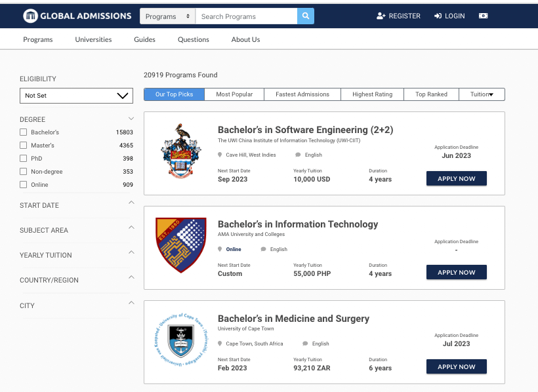This screenshot has height=392, width=538.
Task: Apply now for Software Engineering program
Action: click(x=457, y=178)
